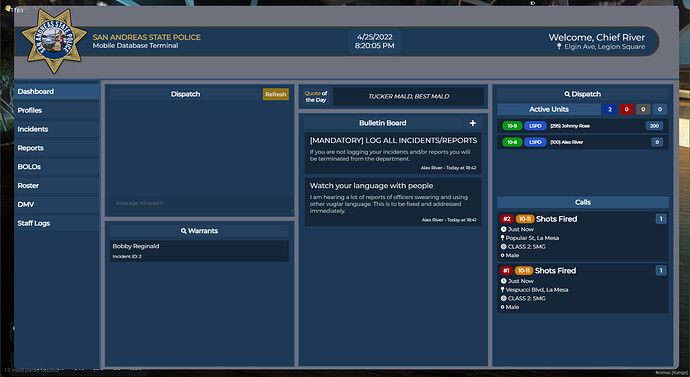Click the search icon next to Dispatch
This screenshot has width=690, height=377.
(x=567, y=94)
